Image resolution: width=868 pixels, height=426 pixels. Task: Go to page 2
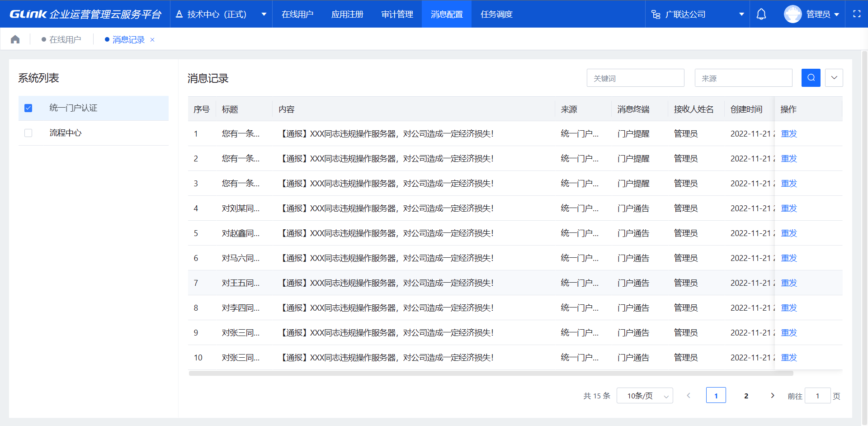pos(746,396)
